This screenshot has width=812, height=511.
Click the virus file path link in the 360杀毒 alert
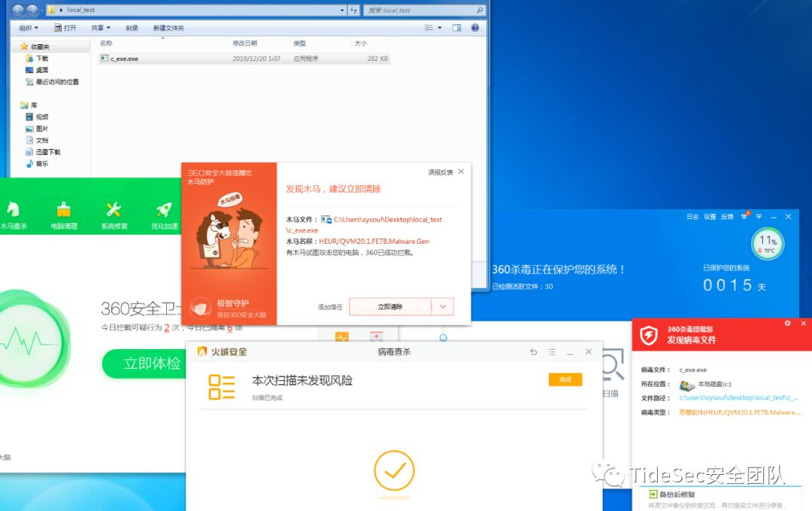coord(739,398)
